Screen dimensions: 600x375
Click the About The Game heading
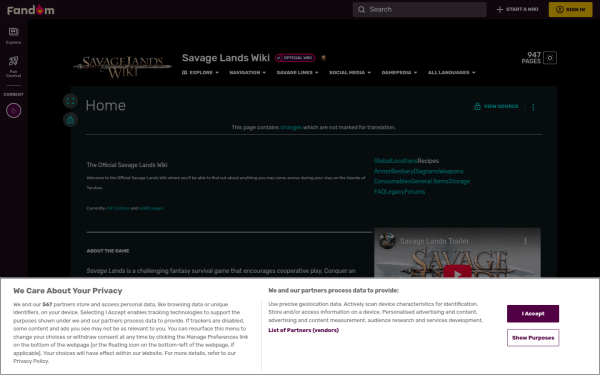(108, 251)
